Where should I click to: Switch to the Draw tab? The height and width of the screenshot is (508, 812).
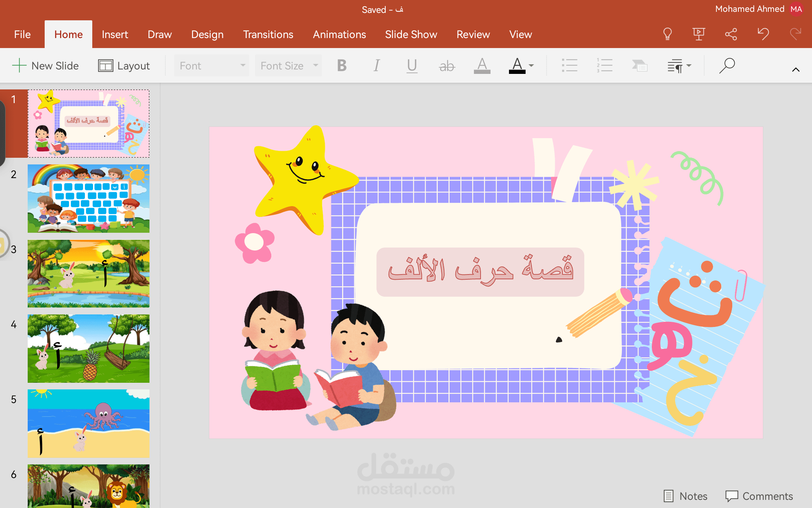[159, 34]
